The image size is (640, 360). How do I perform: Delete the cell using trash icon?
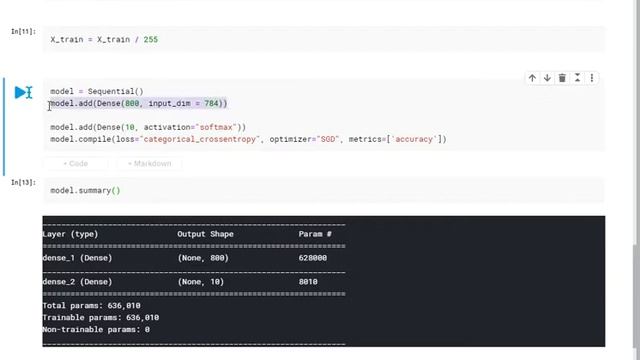point(562,78)
